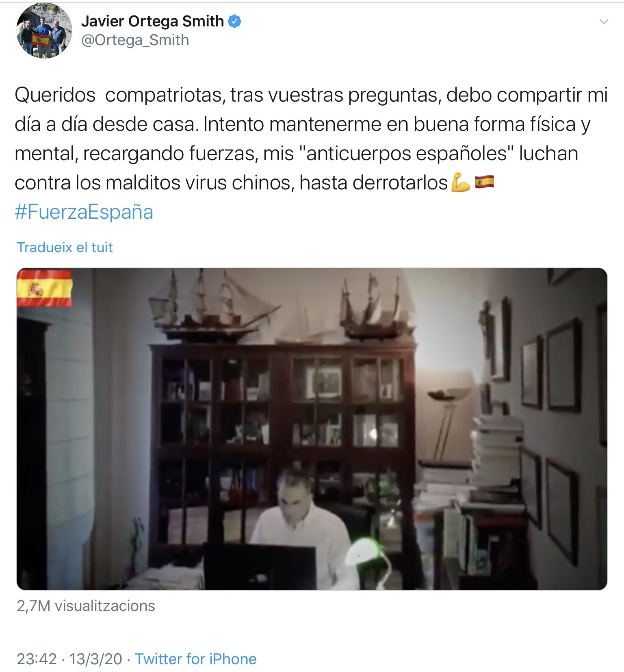The image size is (624, 672).
Task: Open the Twitter for iPhone source link
Action: click(196, 659)
